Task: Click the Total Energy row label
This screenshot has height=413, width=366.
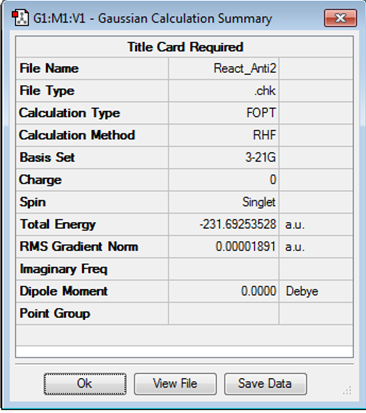Action: [58, 224]
